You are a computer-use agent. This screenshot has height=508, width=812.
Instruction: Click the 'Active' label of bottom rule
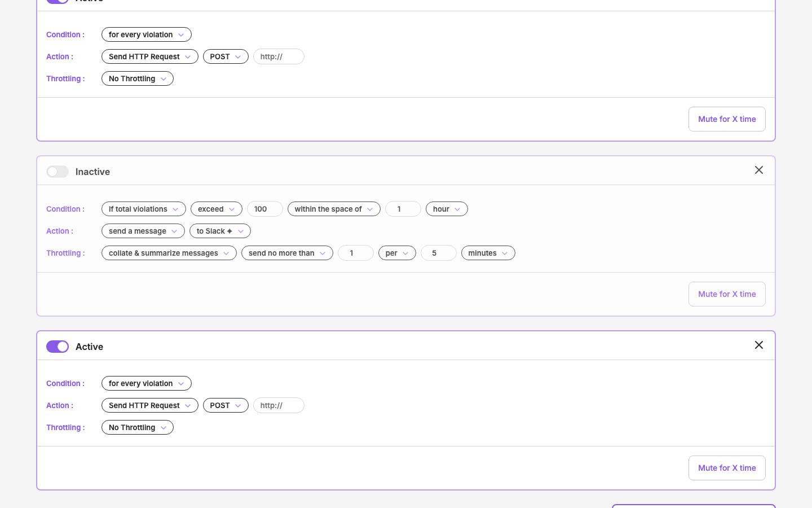89,347
